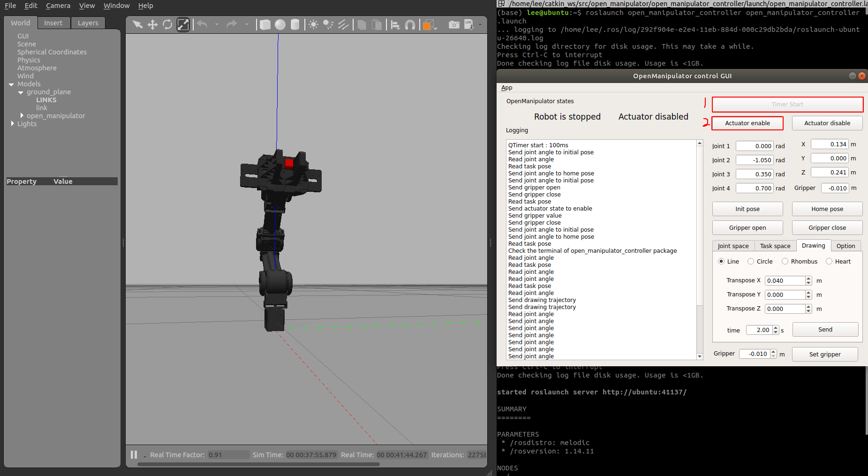The height and width of the screenshot is (476, 868).
Task: Collapse the Models tree node
Action: coord(11,84)
